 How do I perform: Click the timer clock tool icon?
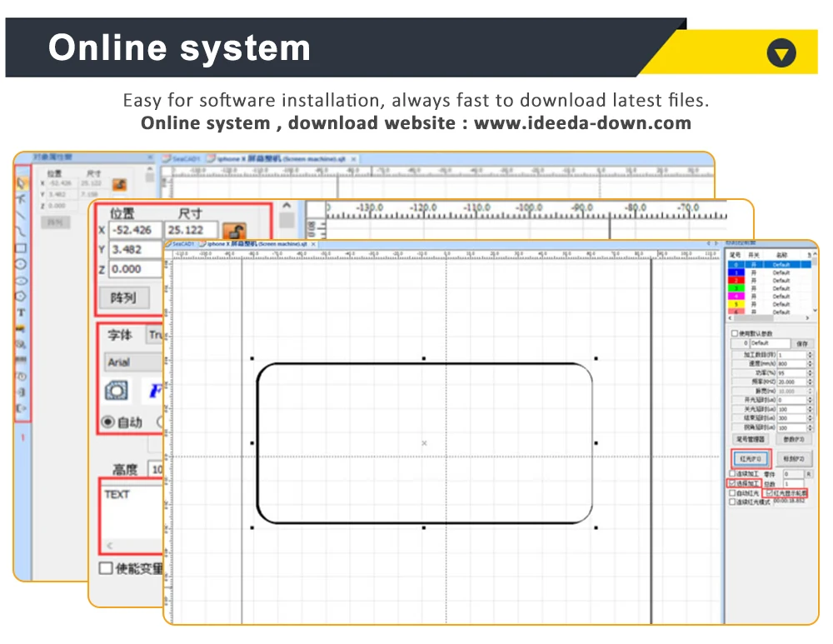(22, 377)
